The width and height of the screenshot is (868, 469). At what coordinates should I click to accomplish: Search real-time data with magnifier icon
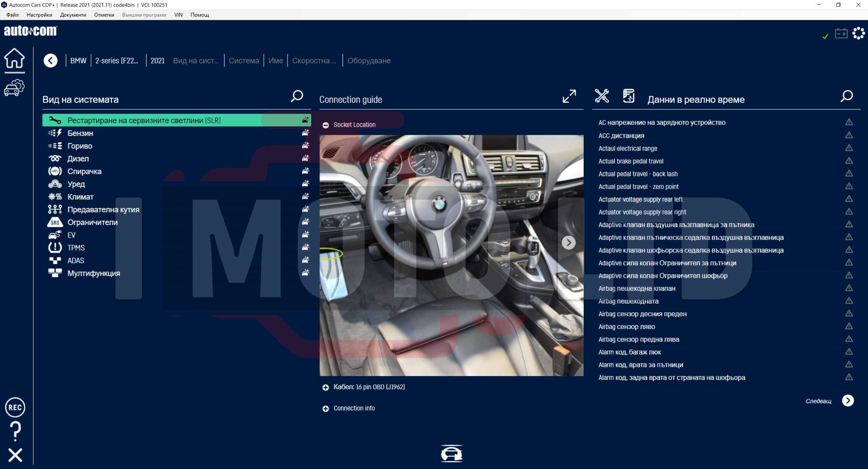coord(847,96)
